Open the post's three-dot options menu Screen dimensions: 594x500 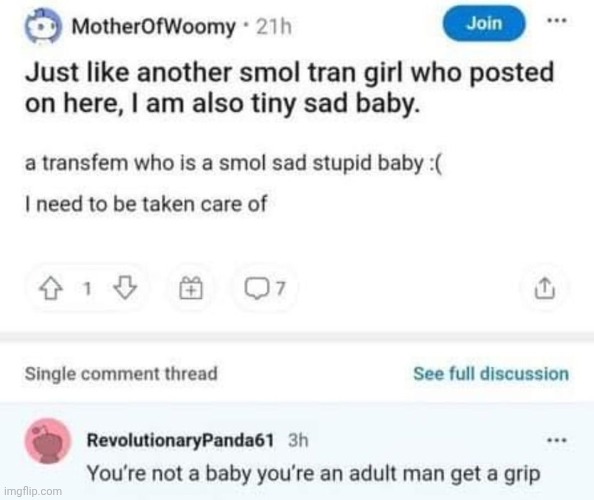point(557,21)
